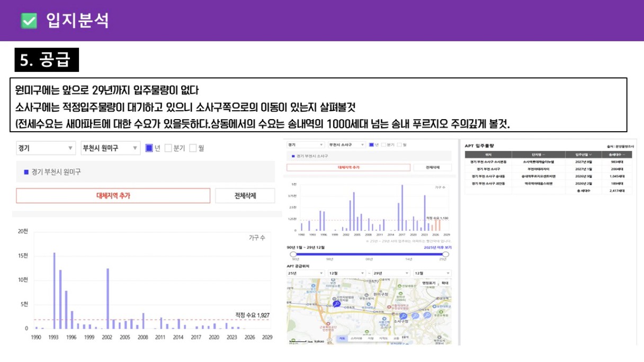Select the 지도 map type tab
The width and height of the screenshot is (644, 362).
coord(342,338)
